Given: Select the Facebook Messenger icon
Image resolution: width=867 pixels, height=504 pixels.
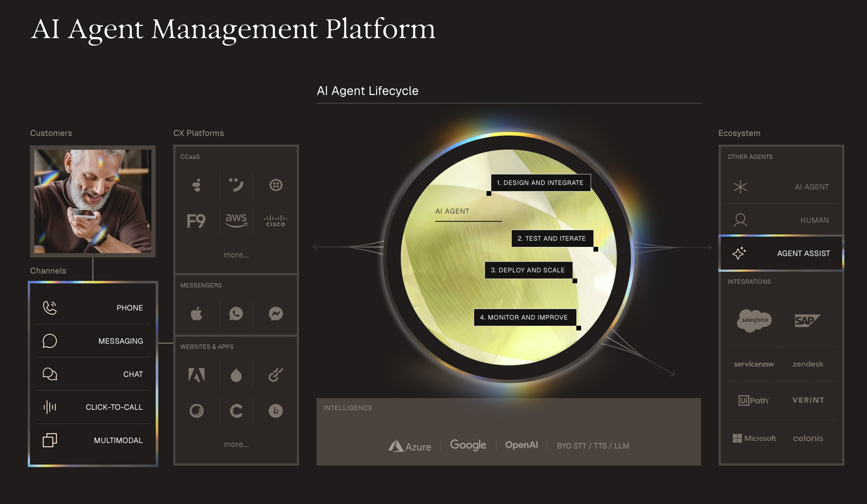Looking at the screenshot, I should tap(276, 314).
